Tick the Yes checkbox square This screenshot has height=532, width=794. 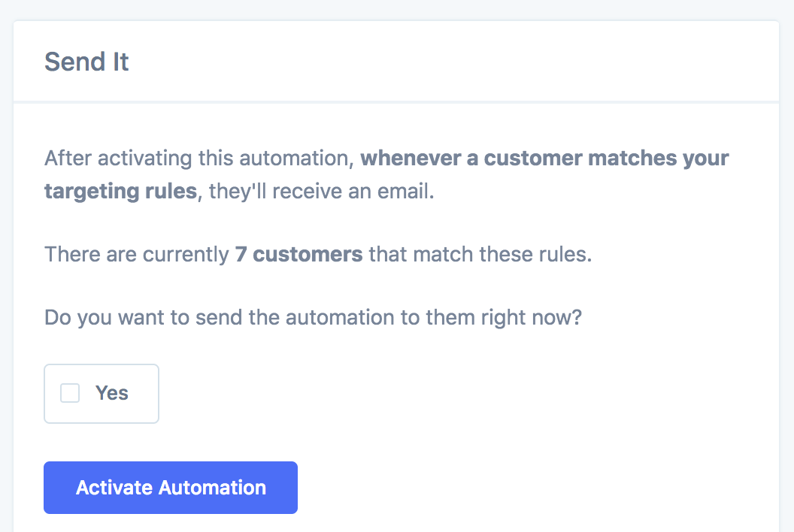coord(70,393)
